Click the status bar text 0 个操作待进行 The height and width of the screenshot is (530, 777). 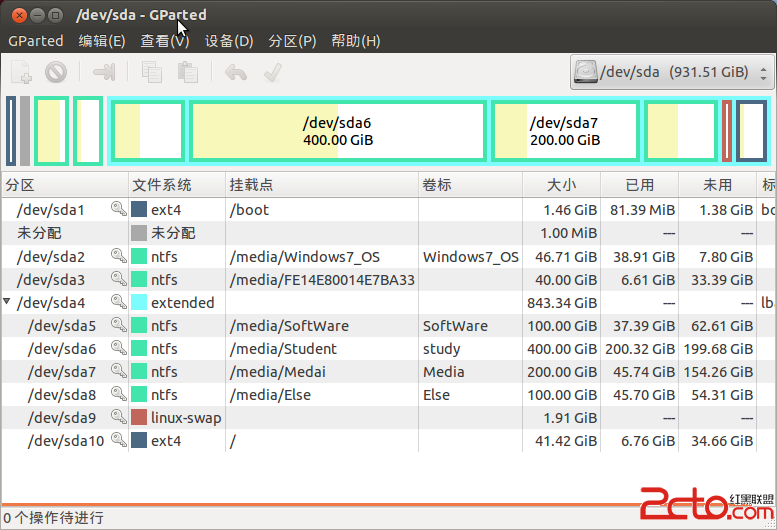[54, 518]
